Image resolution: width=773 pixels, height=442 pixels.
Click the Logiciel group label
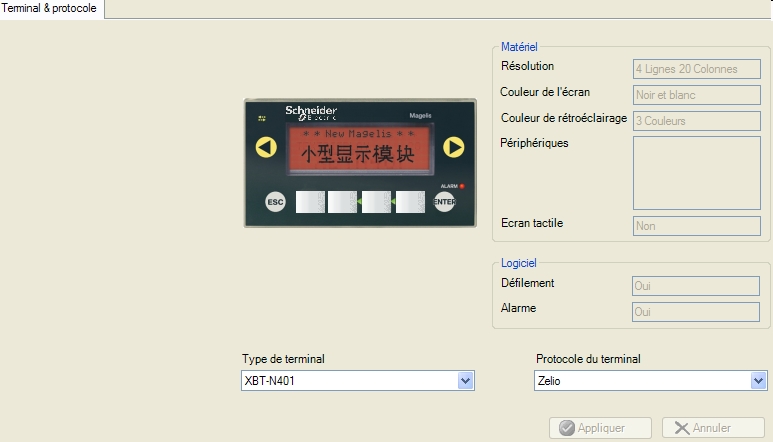(519, 263)
